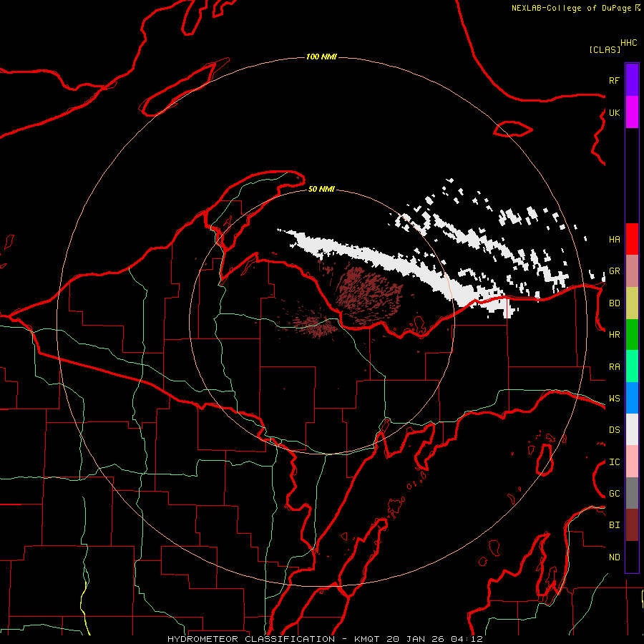Click the HYDROMETEOR CLASSIFICATION title text

251,639
